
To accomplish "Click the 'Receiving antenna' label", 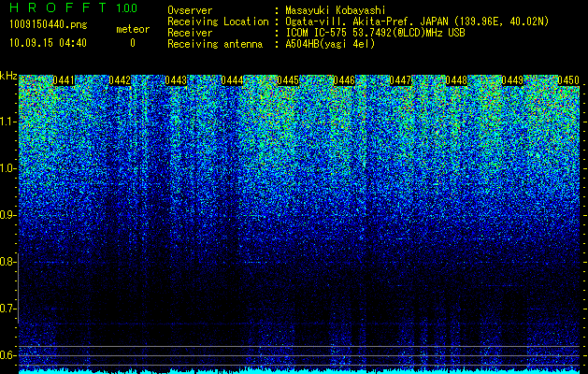I will (215, 44).
